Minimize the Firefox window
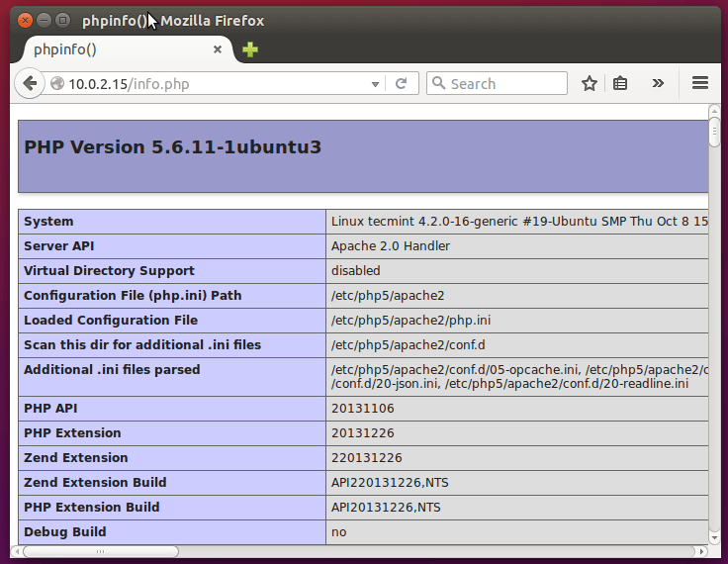Image resolution: width=728 pixels, height=564 pixels. pos(45,21)
